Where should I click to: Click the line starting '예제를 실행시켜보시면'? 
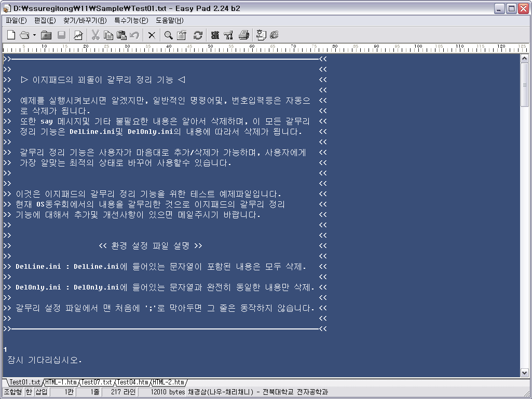165,101
